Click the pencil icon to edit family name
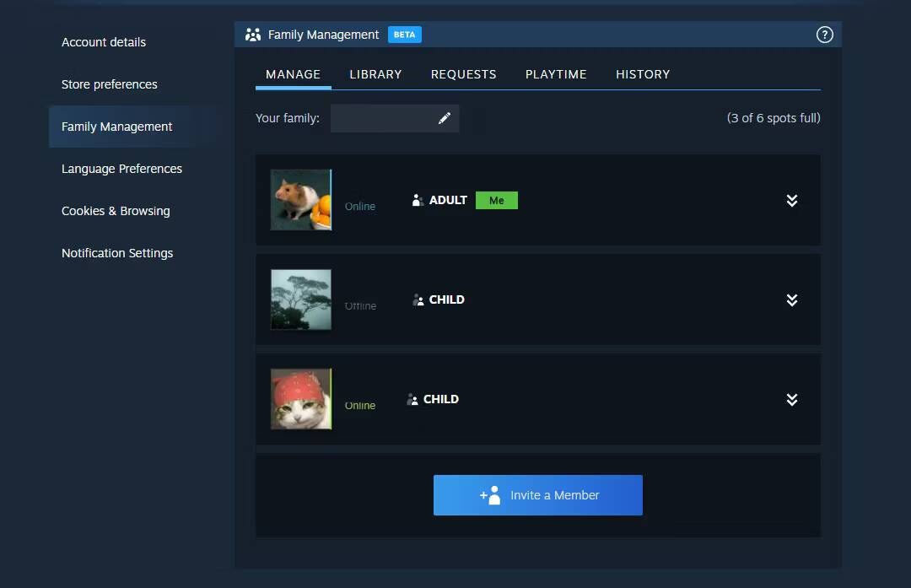Viewport: 911px width, 588px height. (x=445, y=118)
